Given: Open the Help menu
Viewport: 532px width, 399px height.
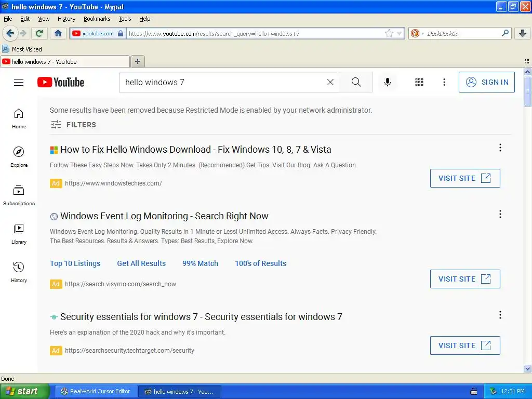Looking at the screenshot, I should tap(144, 19).
